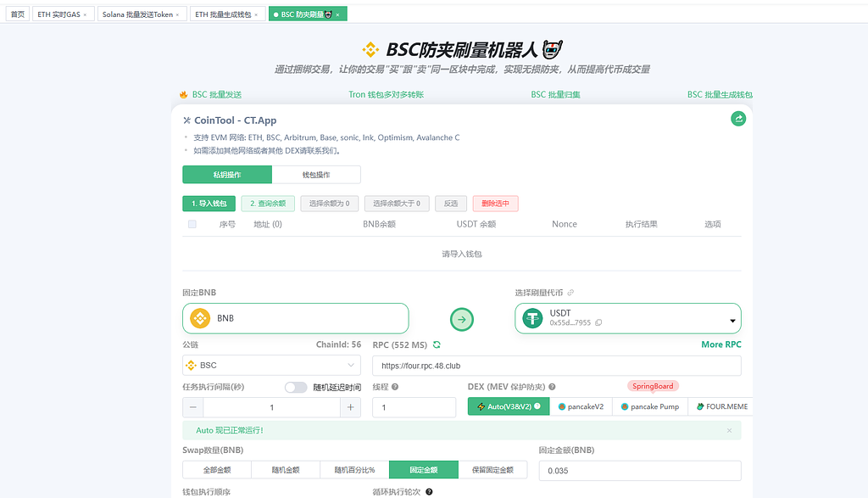Viewport: 868px width, 498px height.
Task: Click the link icon beside 选择刷量代币
Action: point(570,293)
